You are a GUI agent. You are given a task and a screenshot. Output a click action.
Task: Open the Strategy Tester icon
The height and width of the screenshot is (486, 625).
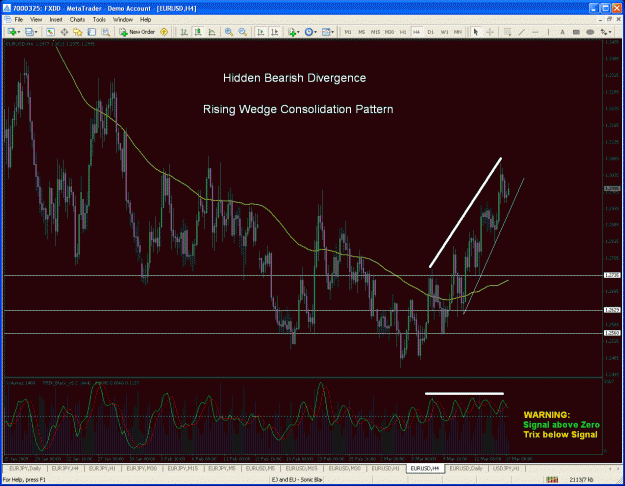click(x=105, y=32)
